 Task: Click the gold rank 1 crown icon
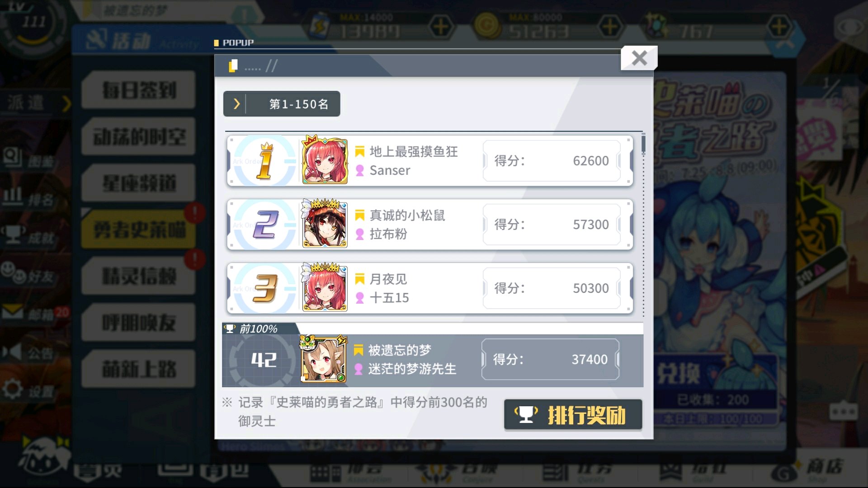[265, 161]
